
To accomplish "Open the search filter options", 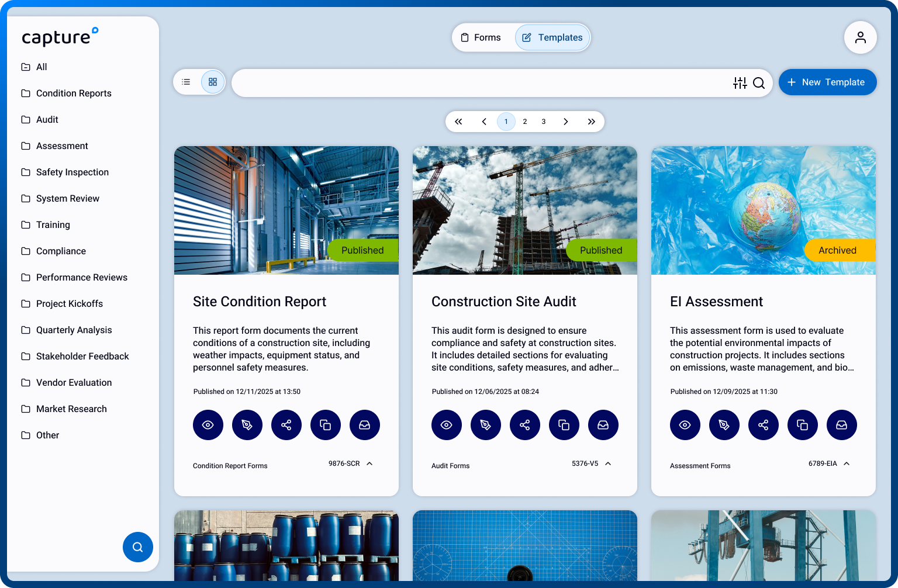I will pos(740,83).
